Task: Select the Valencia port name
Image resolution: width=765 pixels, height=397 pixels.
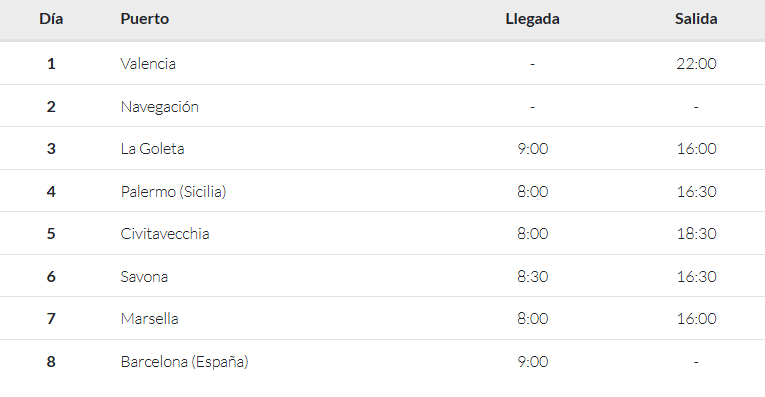Action: [x=148, y=63]
